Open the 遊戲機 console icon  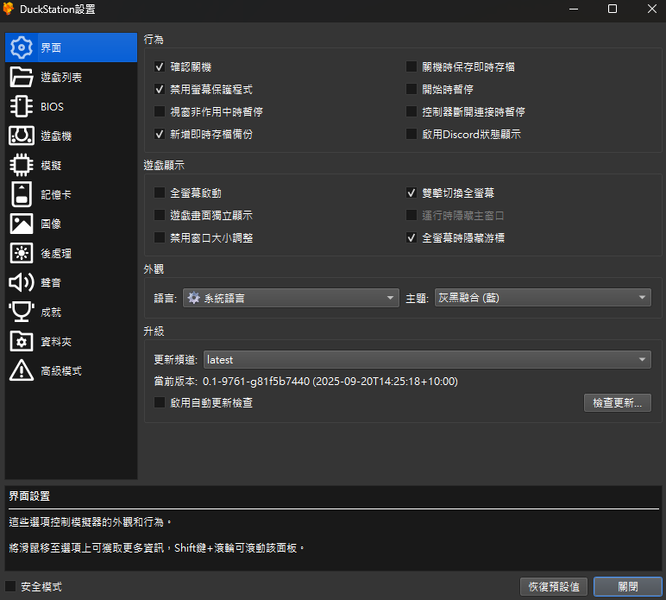point(21,136)
